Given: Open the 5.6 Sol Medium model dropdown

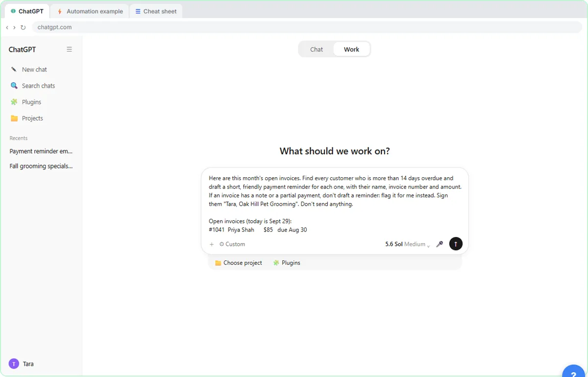Looking at the screenshot, I should [408, 244].
